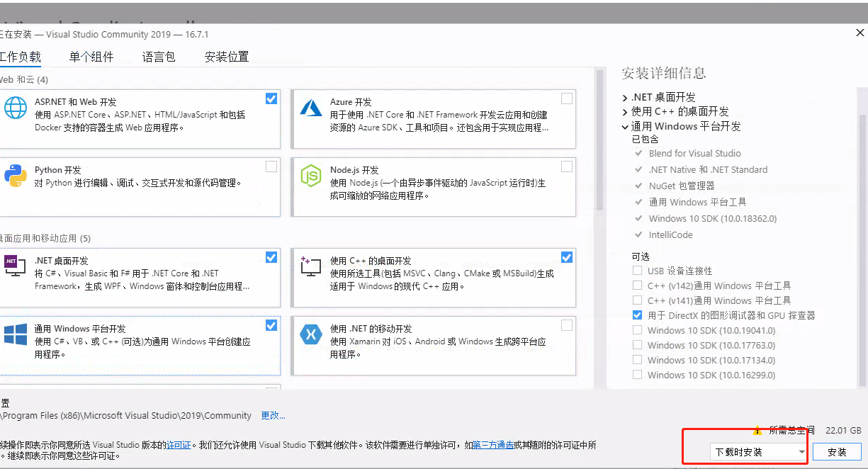Enable the USB 设备连接性 optional component
The width and height of the screenshot is (868, 469).
click(x=637, y=271)
